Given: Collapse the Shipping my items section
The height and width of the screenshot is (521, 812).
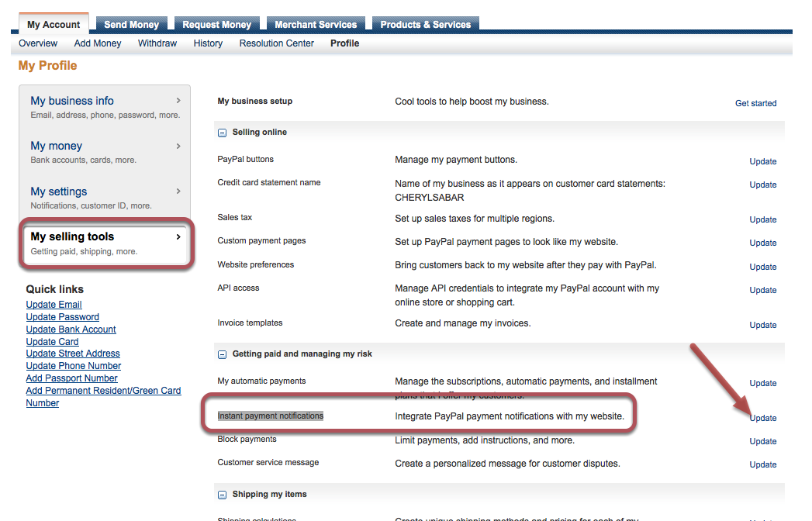Looking at the screenshot, I should pos(222,495).
